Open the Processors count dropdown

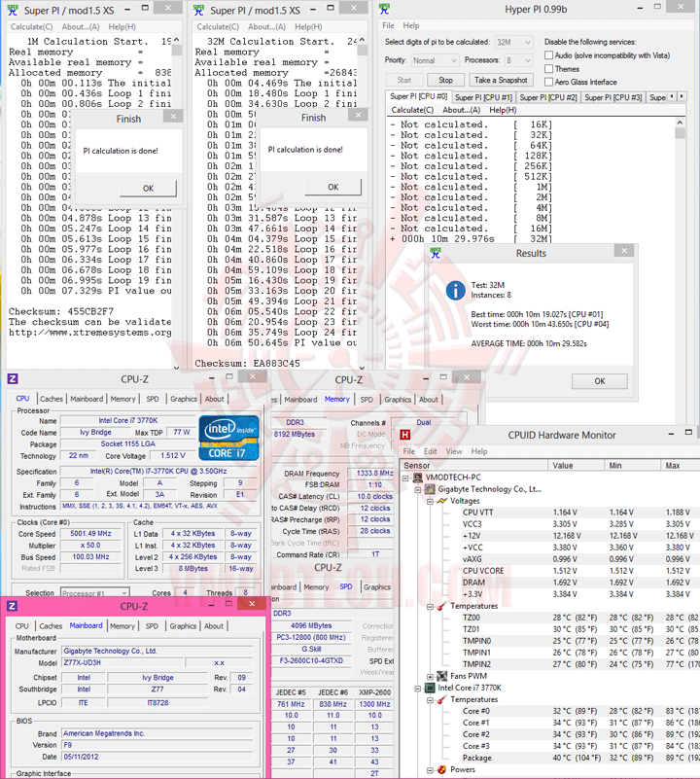click(x=518, y=60)
